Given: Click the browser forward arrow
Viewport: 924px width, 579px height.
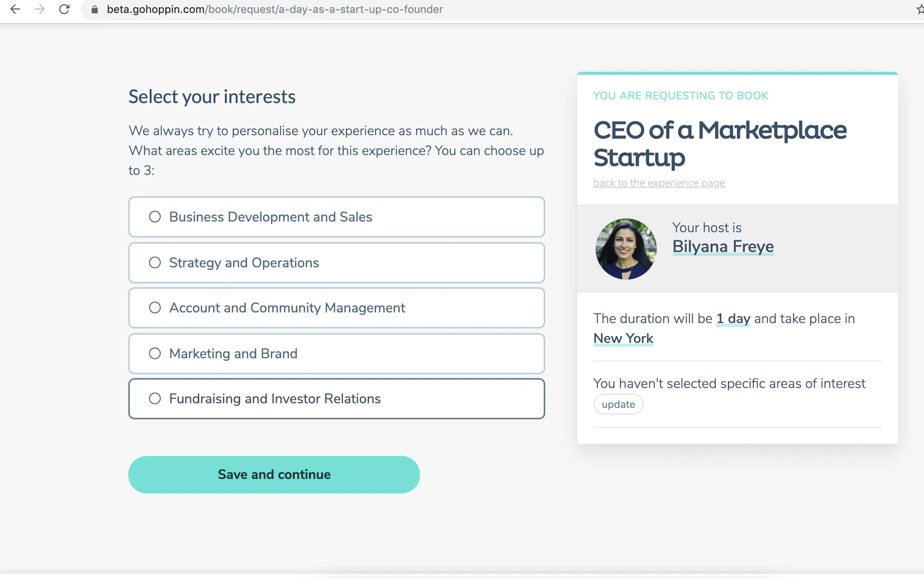Looking at the screenshot, I should [x=40, y=9].
